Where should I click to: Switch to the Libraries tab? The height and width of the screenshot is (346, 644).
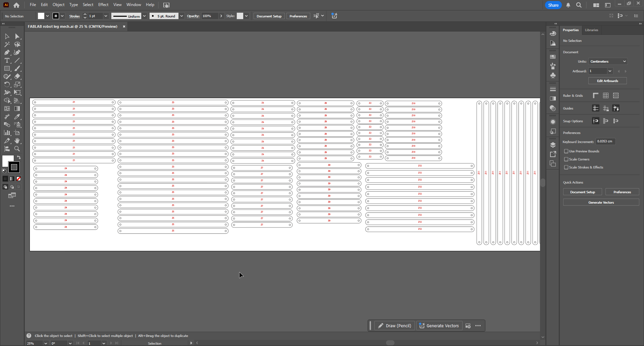coord(591,30)
